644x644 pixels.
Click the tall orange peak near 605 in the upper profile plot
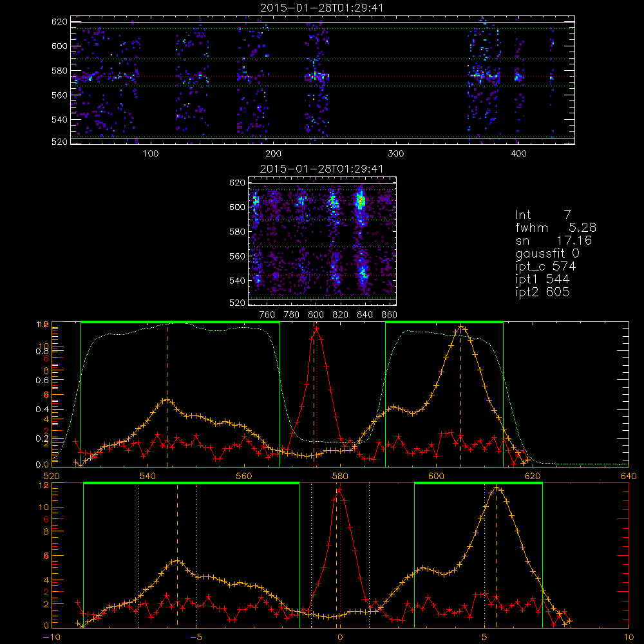point(461,327)
